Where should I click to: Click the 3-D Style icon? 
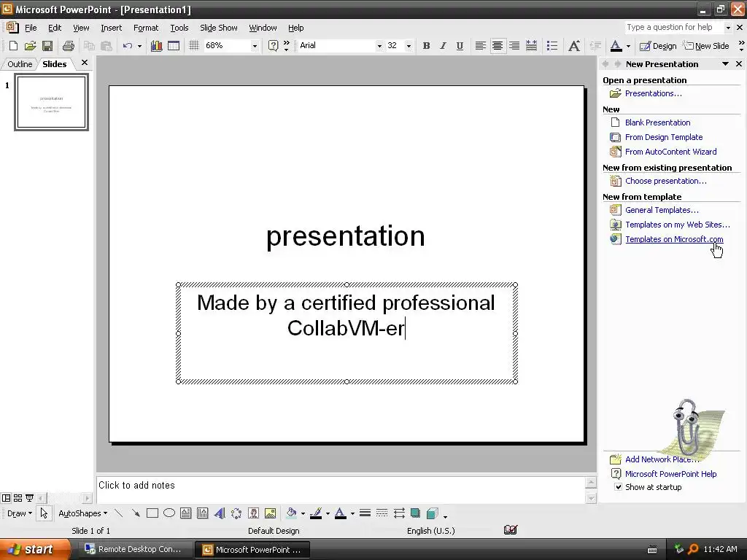pos(433,513)
